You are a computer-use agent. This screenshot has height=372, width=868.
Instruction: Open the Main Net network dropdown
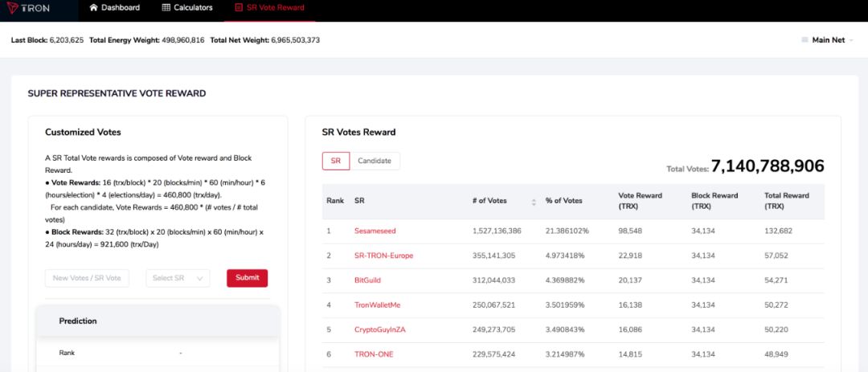[x=828, y=40]
